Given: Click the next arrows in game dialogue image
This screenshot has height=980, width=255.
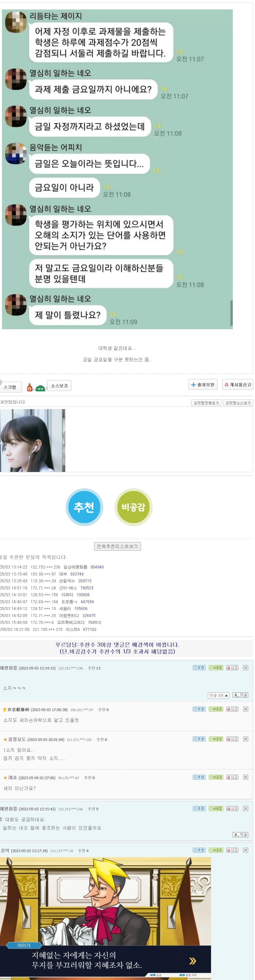Looking at the screenshot, I should coord(193,961).
